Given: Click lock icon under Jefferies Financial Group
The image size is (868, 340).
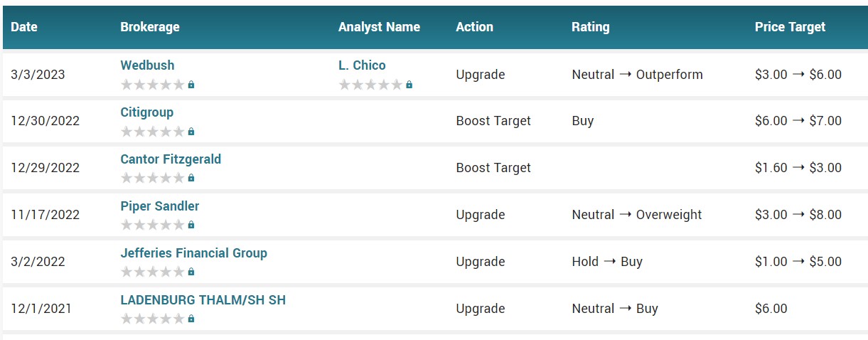Looking at the screenshot, I should pos(191,272).
